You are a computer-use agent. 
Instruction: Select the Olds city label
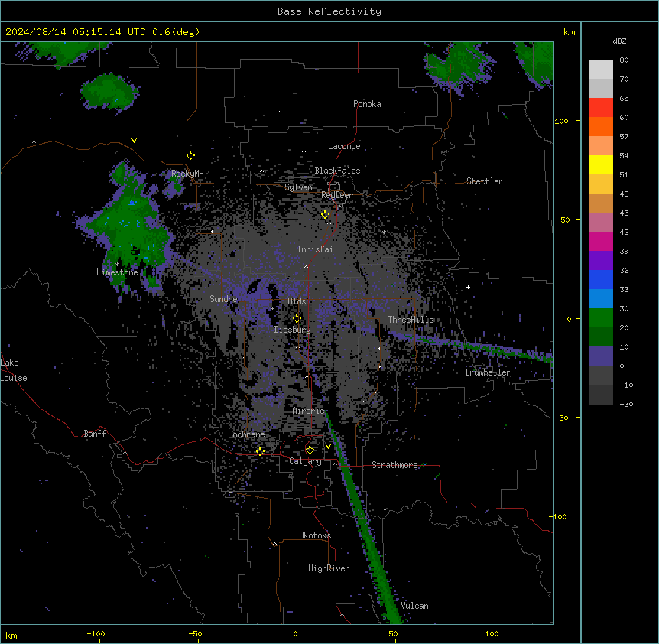click(297, 301)
